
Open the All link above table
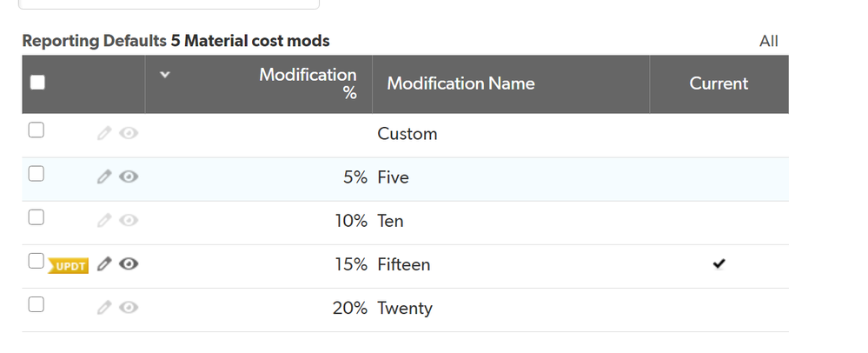click(768, 42)
